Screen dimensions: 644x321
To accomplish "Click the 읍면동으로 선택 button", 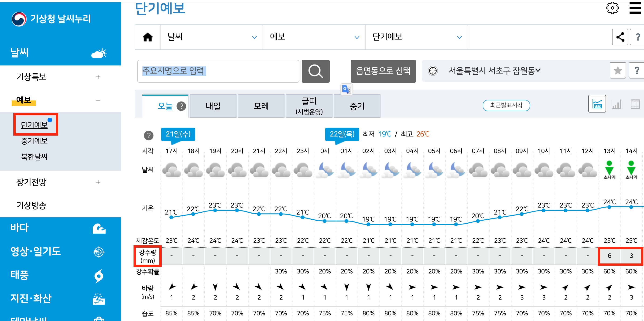I will click(383, 71).
